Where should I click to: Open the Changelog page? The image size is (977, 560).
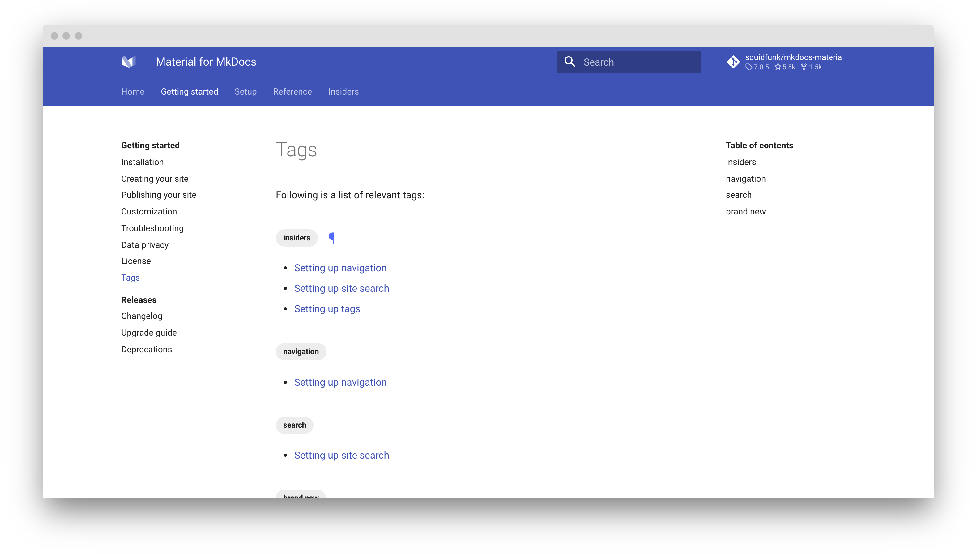point(142,316)
